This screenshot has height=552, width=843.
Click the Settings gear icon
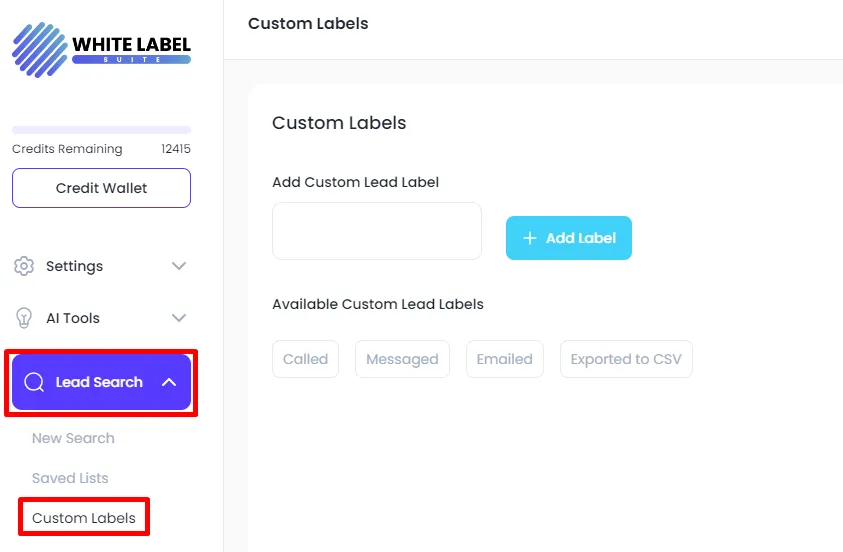pos(24,266)
